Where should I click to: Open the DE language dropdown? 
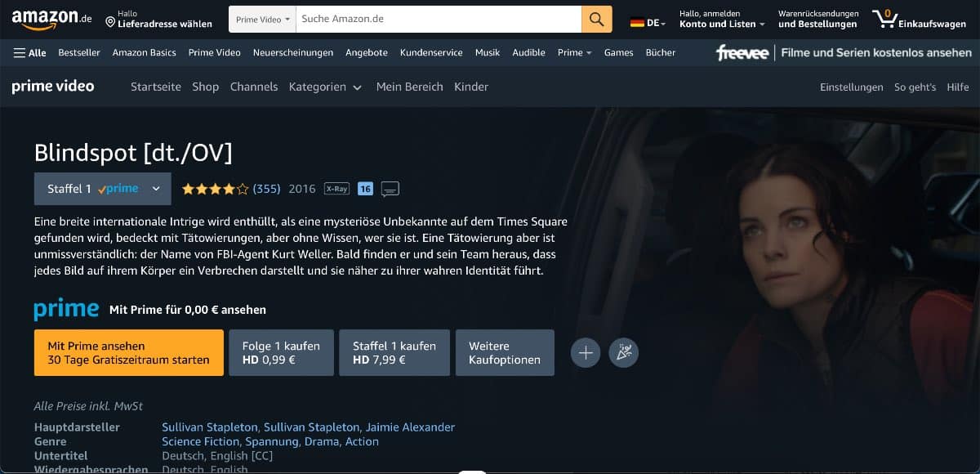648,23
